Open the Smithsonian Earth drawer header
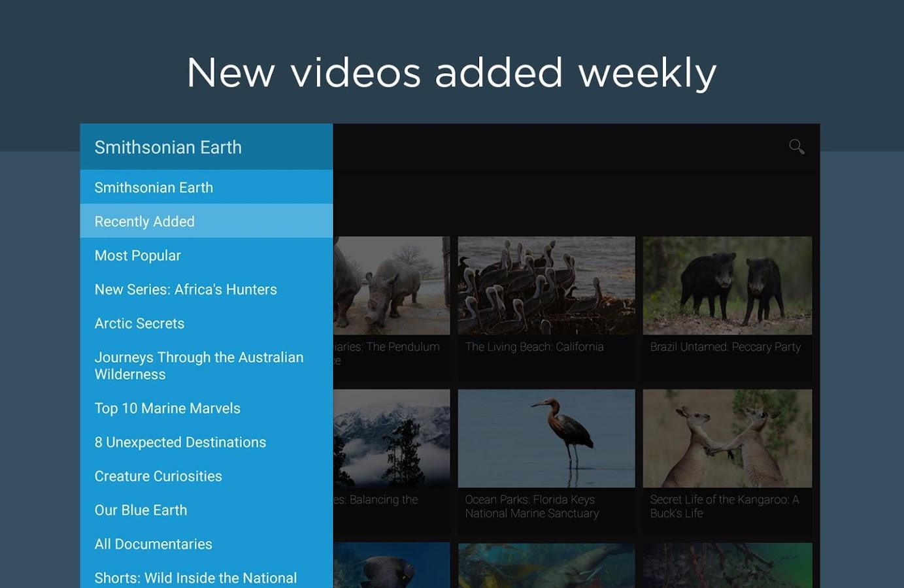Screen dimensions: 904x588 (168, 148)
